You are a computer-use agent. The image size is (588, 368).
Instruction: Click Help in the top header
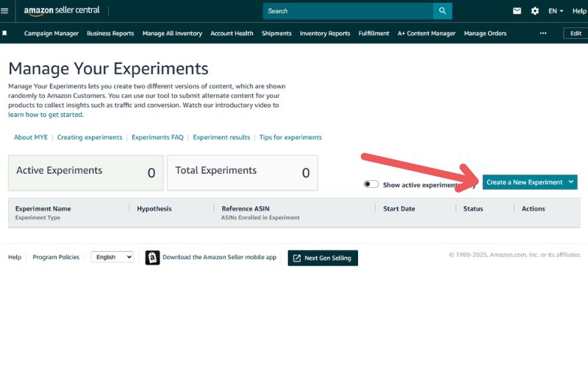tap(579, 11)
